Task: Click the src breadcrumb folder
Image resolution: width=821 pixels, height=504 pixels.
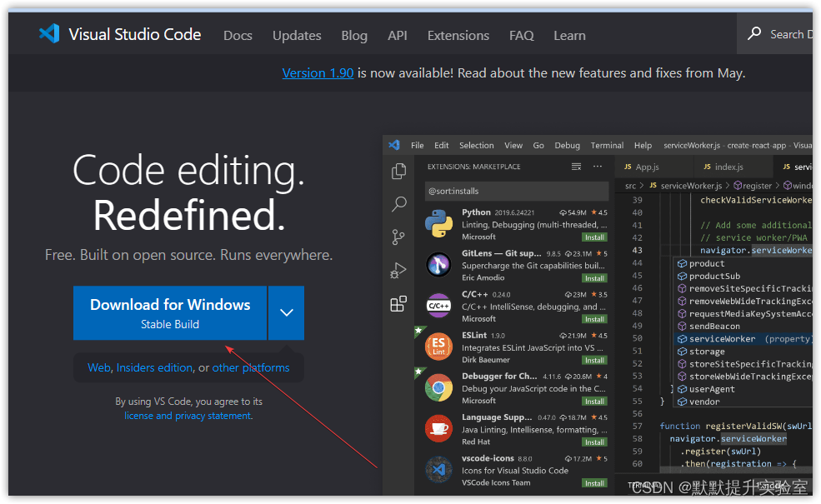Action: point(630,186)
